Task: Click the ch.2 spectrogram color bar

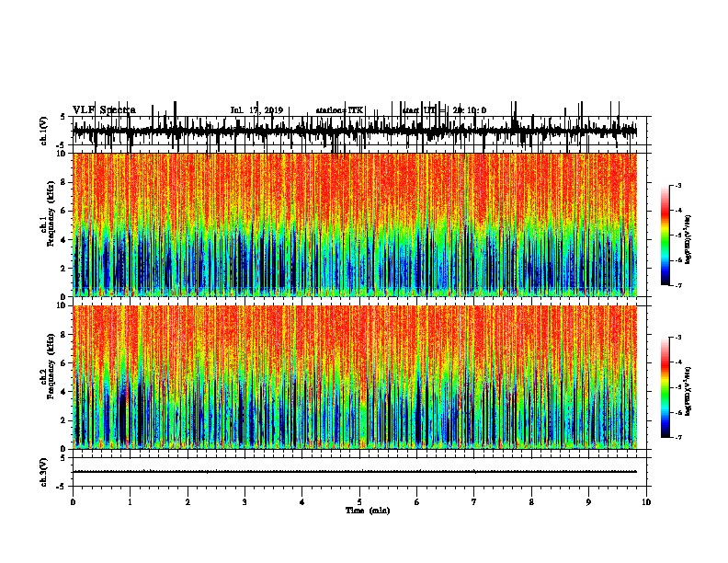Action: tap(665, 387)
